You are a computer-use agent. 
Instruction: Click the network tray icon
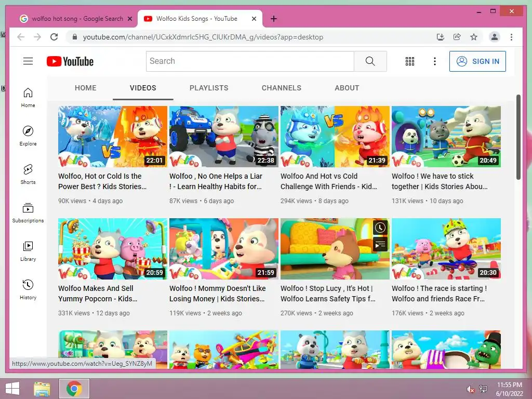483,389
